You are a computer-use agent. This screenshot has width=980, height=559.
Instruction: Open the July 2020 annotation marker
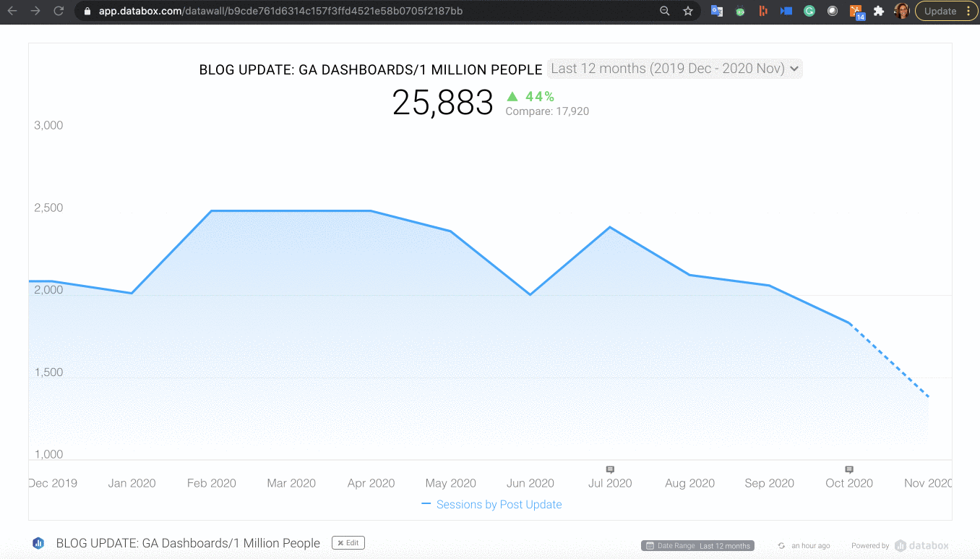(x=610, y=470)
